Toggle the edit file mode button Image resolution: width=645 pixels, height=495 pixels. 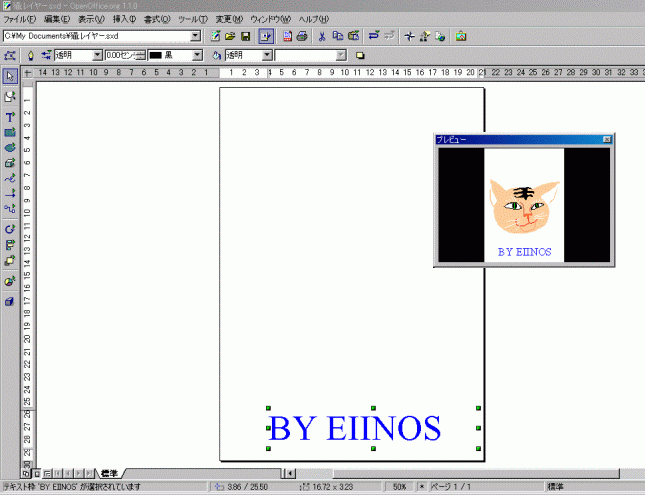click(x=266, y=36)
